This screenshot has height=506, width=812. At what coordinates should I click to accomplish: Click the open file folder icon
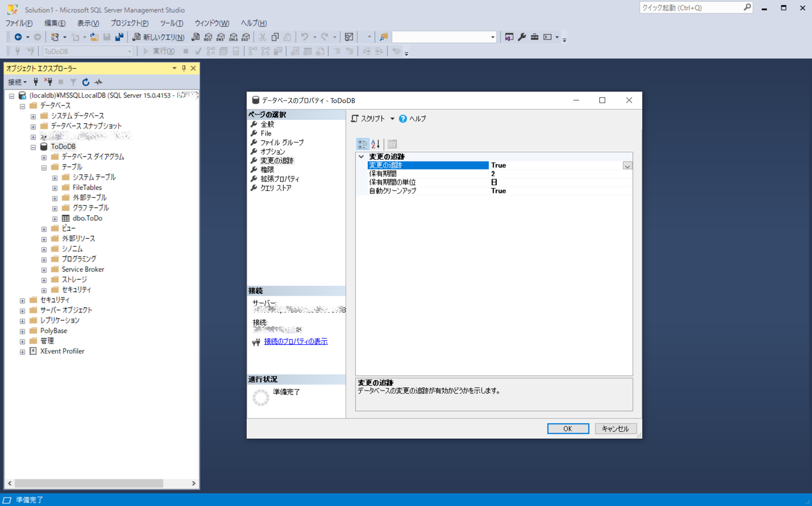coord(94,37)
